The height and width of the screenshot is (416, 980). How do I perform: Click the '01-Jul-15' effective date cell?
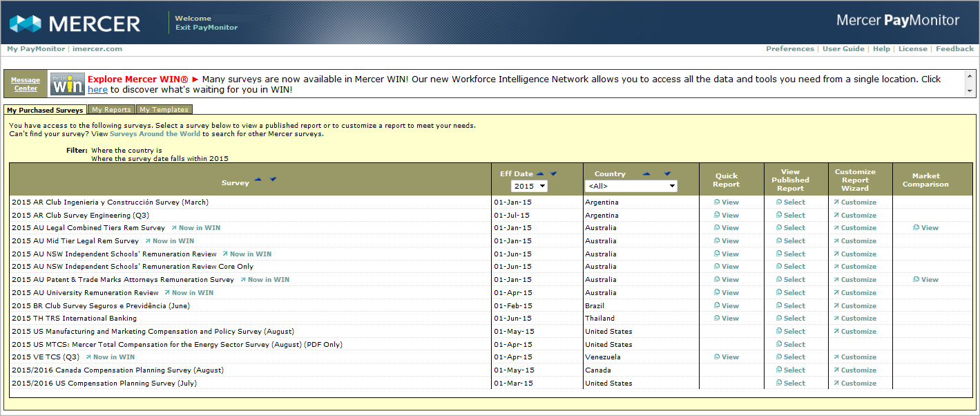513,216
